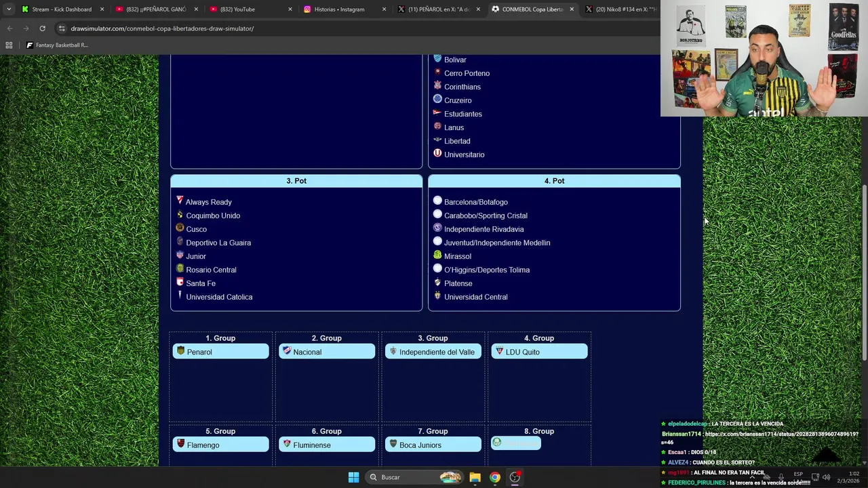Open the site information icon in address bar

click(x=62, y=28)
